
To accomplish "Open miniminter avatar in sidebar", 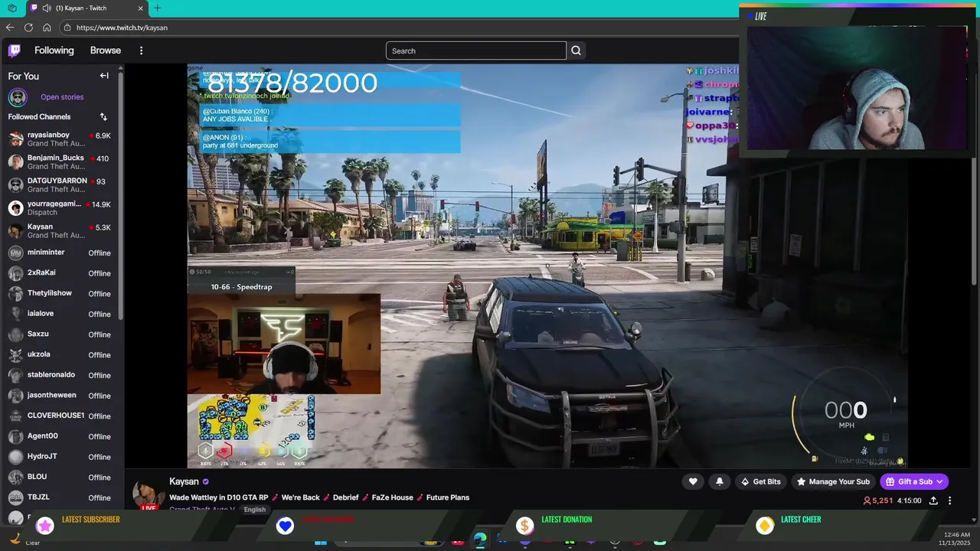I will coord(15,253).
